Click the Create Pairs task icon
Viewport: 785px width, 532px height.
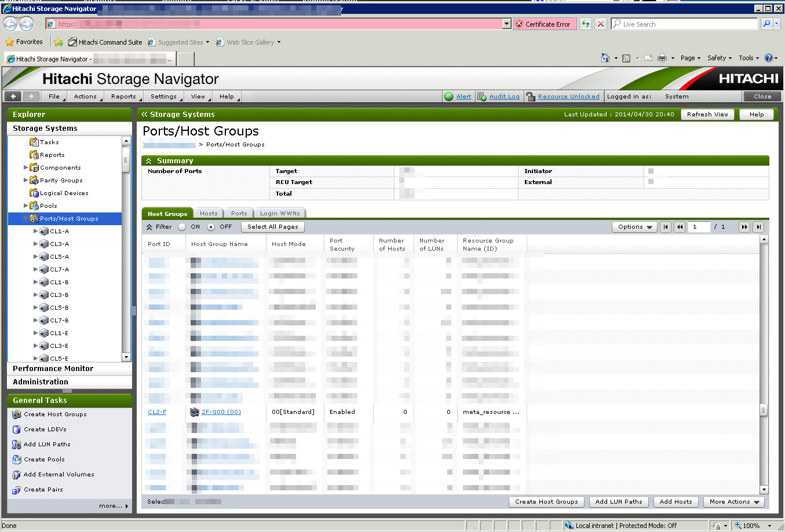pos(17,490)
